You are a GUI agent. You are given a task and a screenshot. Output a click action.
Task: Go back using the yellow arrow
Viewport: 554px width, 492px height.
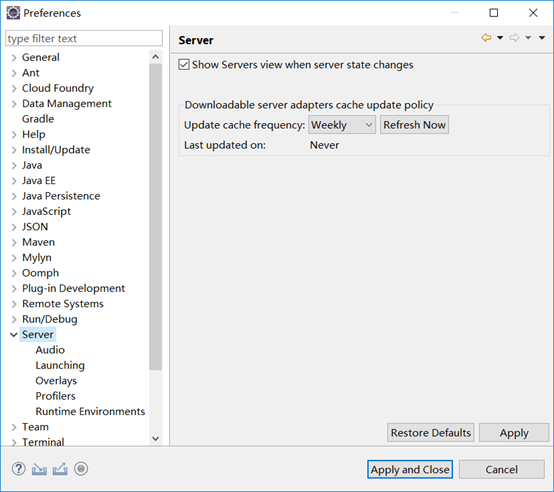point(487,37)
